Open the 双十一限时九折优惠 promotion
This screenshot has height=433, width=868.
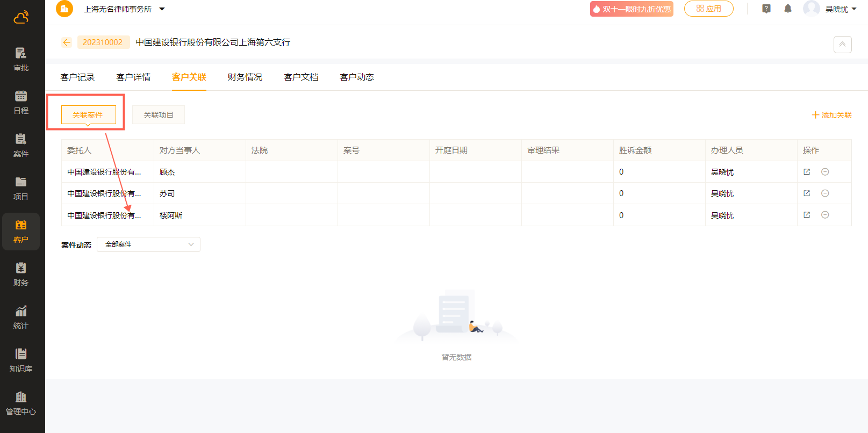(632, 9)
